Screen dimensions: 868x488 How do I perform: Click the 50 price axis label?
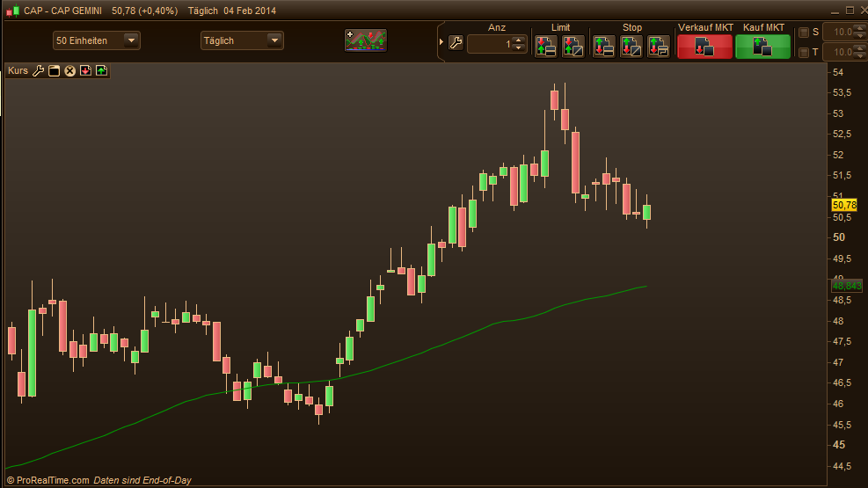[x=839, y=237]
